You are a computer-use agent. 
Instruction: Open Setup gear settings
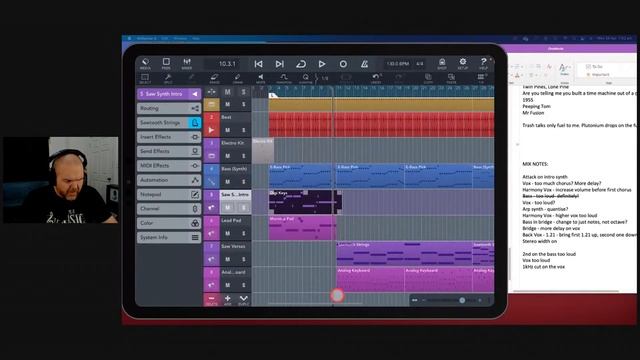[463, 64]
